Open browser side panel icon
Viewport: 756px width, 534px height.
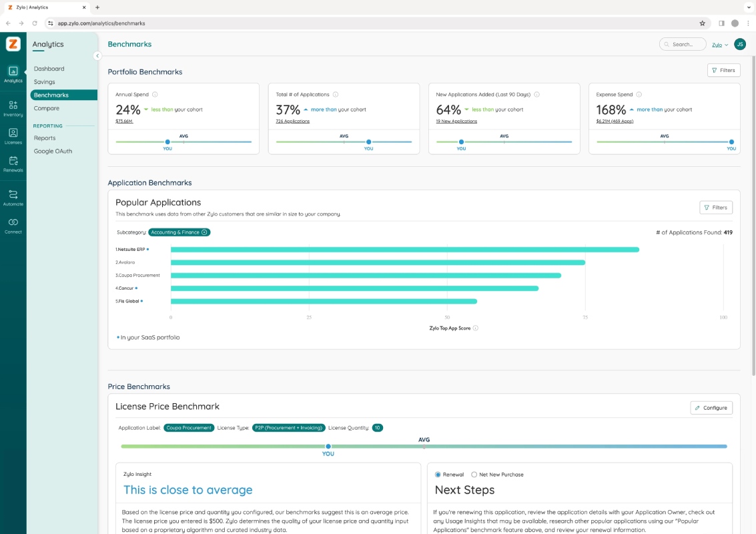[721, 23]
